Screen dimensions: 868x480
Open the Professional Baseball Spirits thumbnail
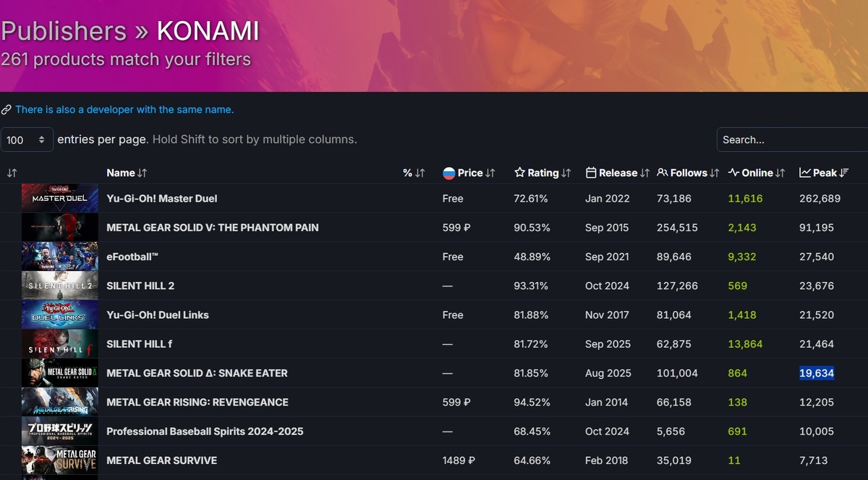click(x=60, y=432)
